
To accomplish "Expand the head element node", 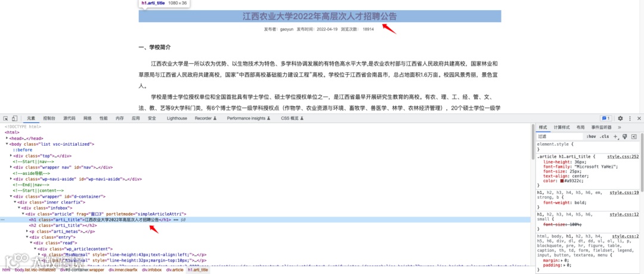I will click(7, 138).
